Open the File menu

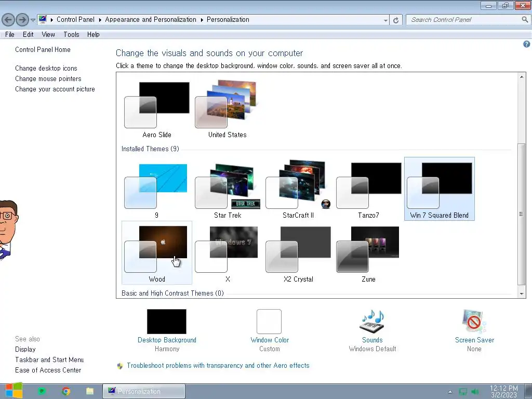(x=10, y=35)
